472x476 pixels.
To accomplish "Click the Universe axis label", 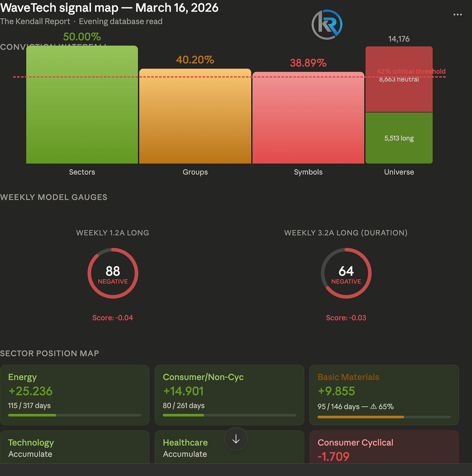I will 399,172.
